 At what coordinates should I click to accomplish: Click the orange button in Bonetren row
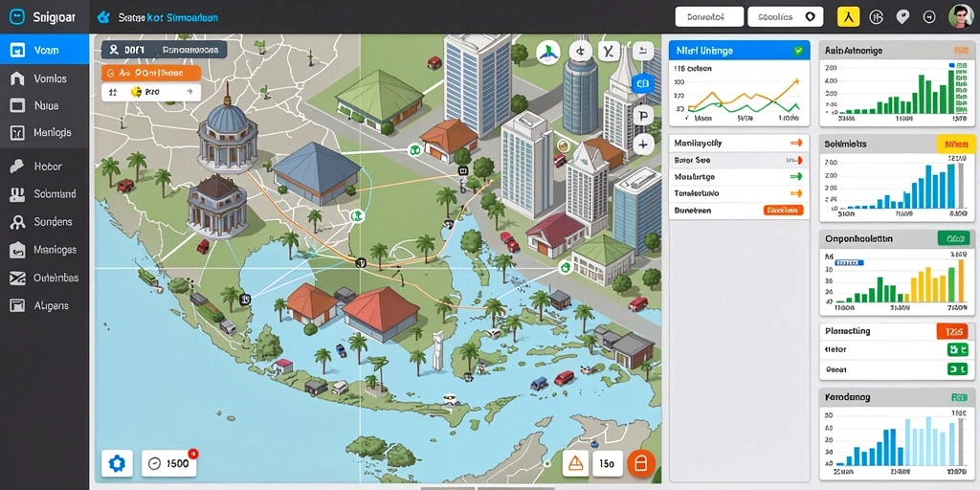(783, 211)
